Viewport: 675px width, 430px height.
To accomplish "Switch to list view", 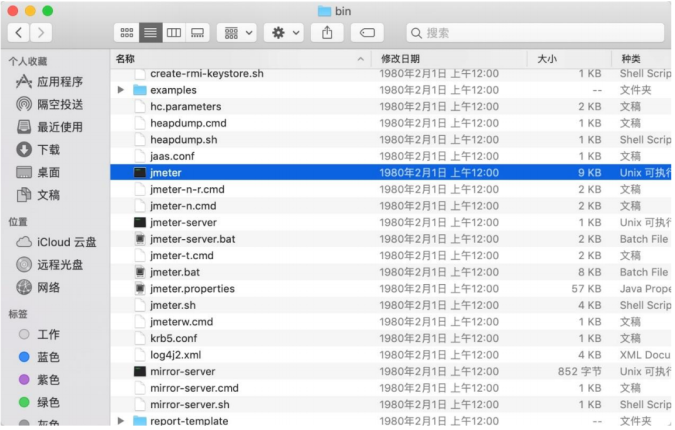I will (x=150, y=33).
